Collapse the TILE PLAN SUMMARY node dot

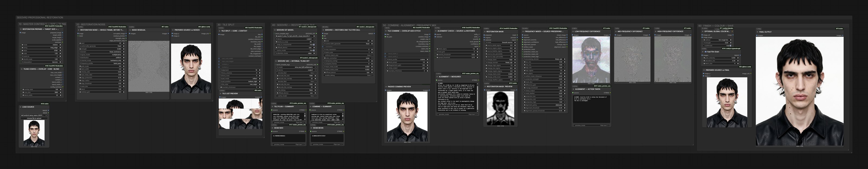[273, 106]
